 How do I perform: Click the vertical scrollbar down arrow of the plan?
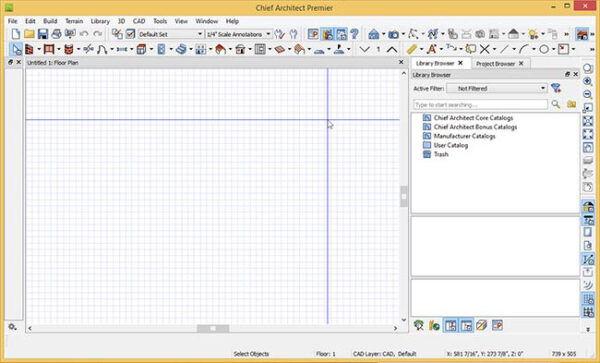tap(404, 320)
